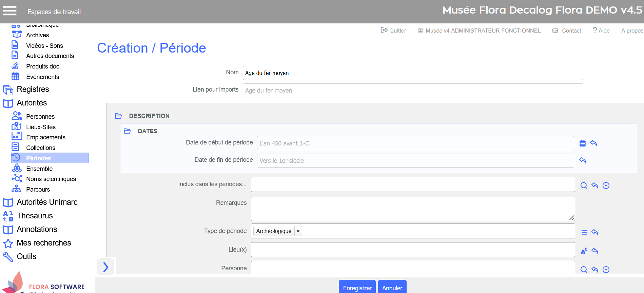Image resolution: width=644 pixels, height=293 pixels.
Task: Select Collections in Autorités menu
Action: pos(41,148)
